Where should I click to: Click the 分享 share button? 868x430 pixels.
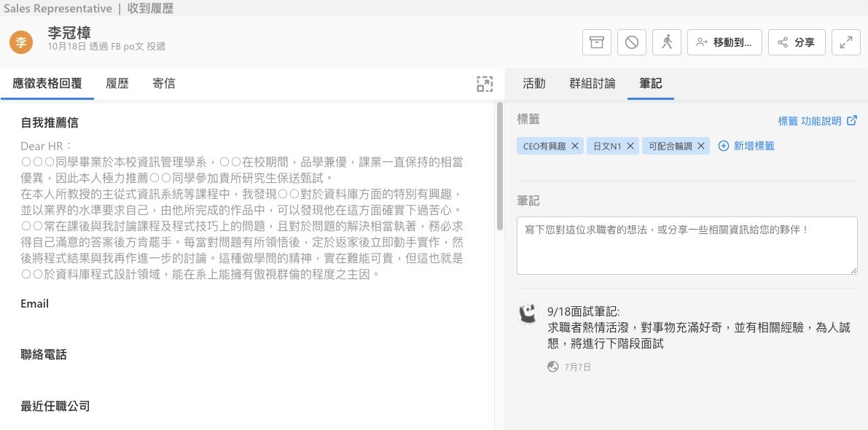pyautogui.click(x=797, y=42)
